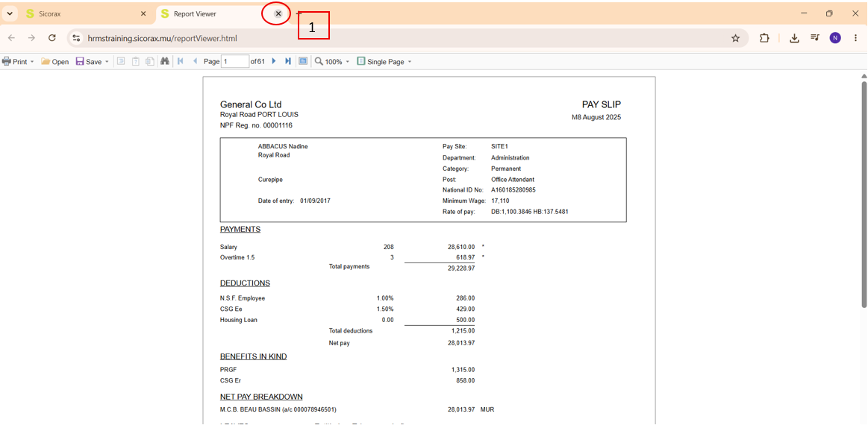The height and width of the screenshot is (431, 868).
Task: Expand the Single Page view dropdown arrow
Action: (x=410, y=61)
